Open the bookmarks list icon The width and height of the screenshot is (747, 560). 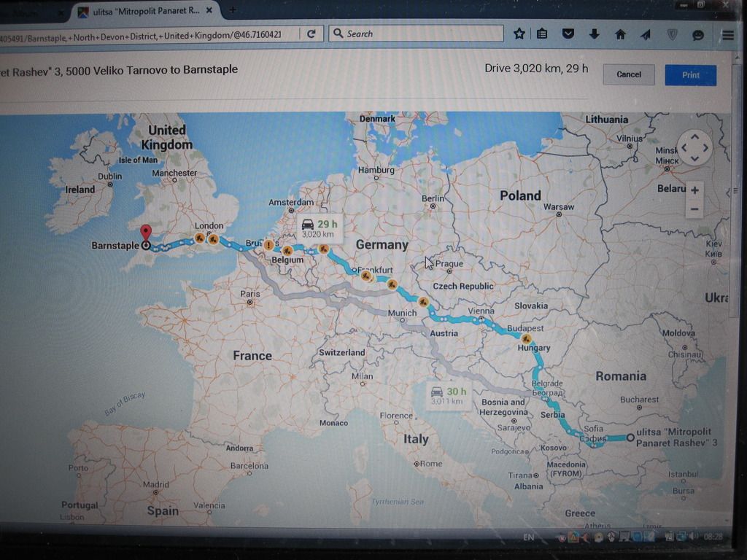pos(542,34)
